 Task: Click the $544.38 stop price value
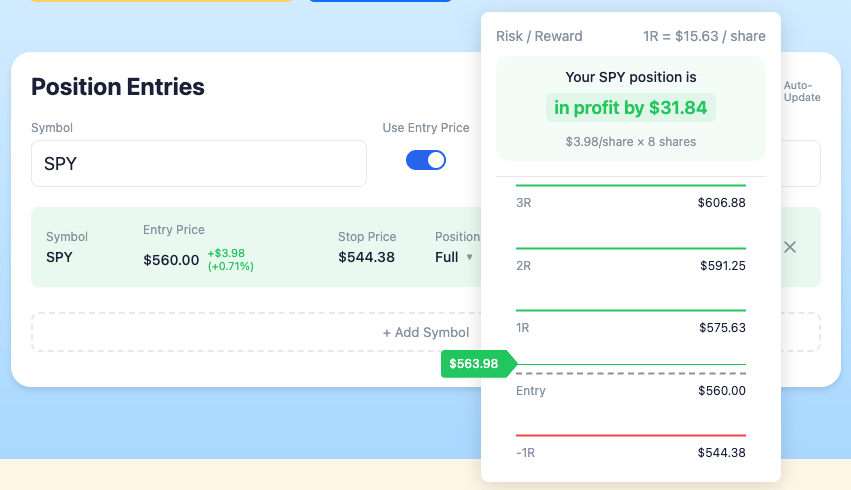point(366,257)
